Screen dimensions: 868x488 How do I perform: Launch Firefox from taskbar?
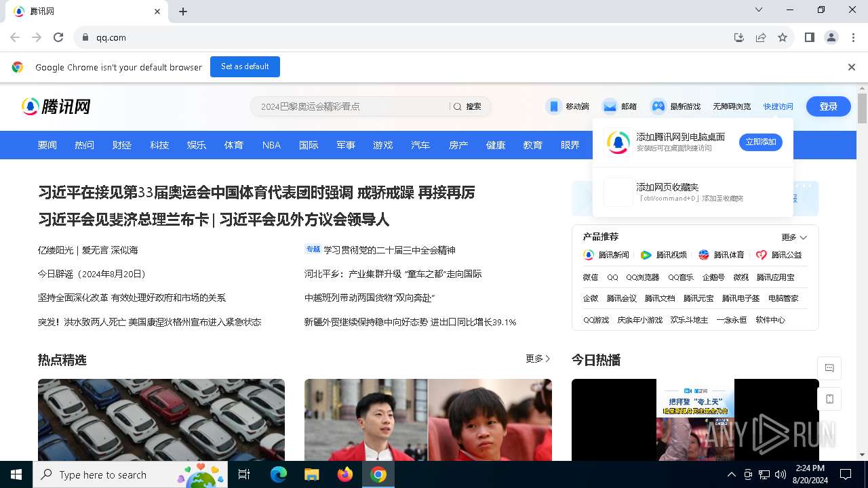point(344,474)
